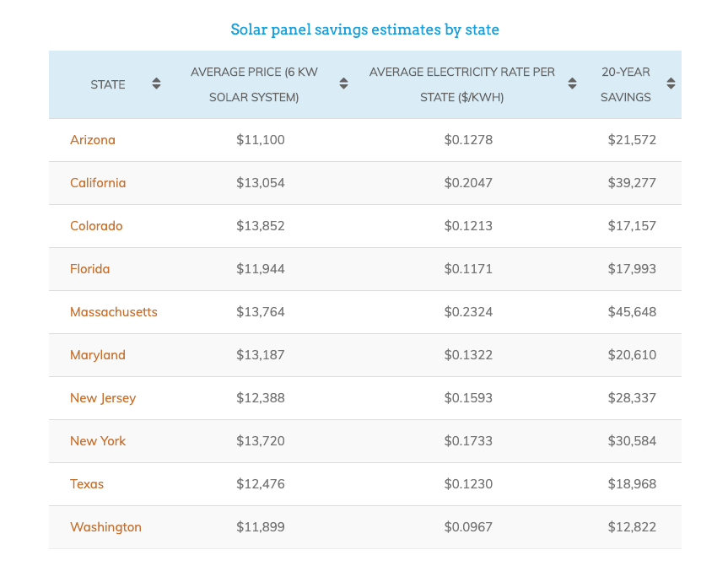The image size is (728, 566).
Task: Open the New York link
Action: coord(98,441)
